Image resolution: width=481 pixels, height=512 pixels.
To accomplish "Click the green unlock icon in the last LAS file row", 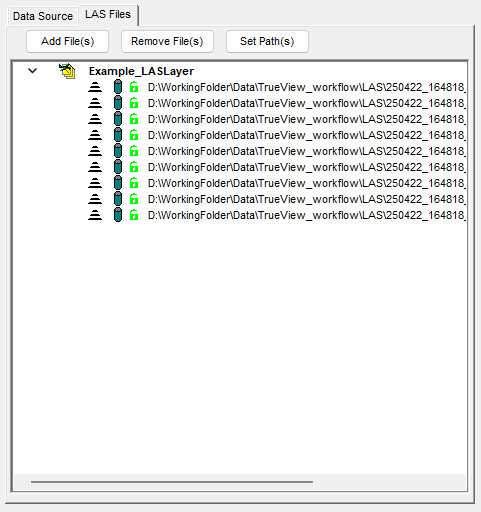I will click(x=134, y=215).
